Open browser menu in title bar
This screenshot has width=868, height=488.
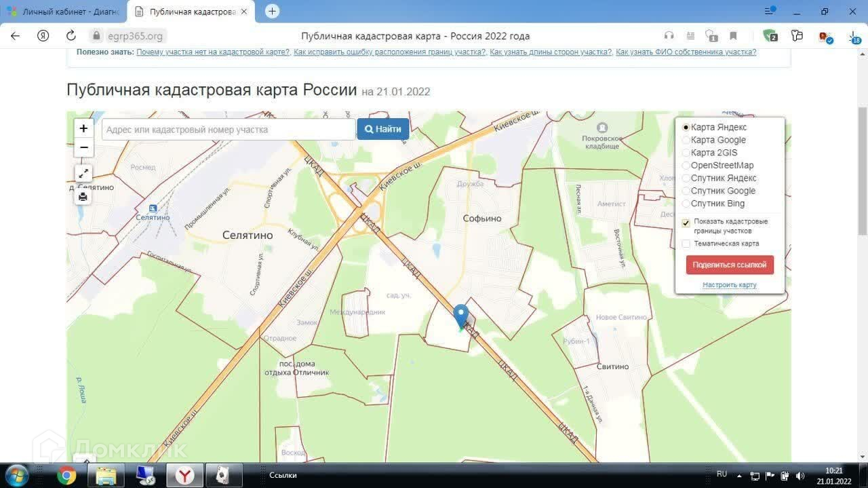tap(770, 11)
